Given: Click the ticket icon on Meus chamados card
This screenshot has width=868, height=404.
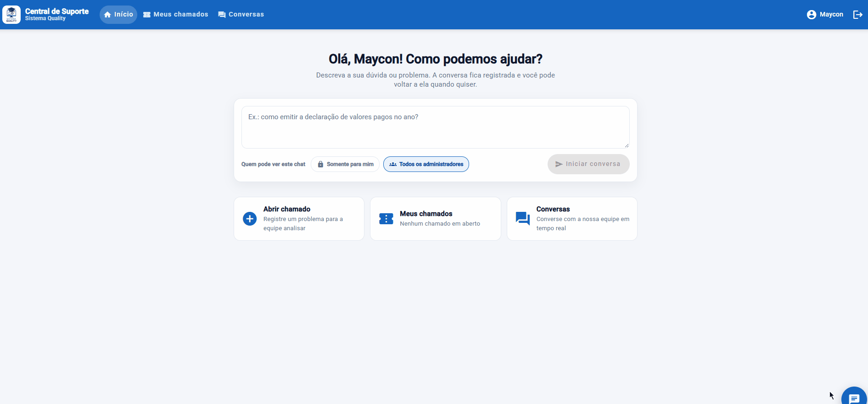Looking at the screenshot, I should pos(386,219).
